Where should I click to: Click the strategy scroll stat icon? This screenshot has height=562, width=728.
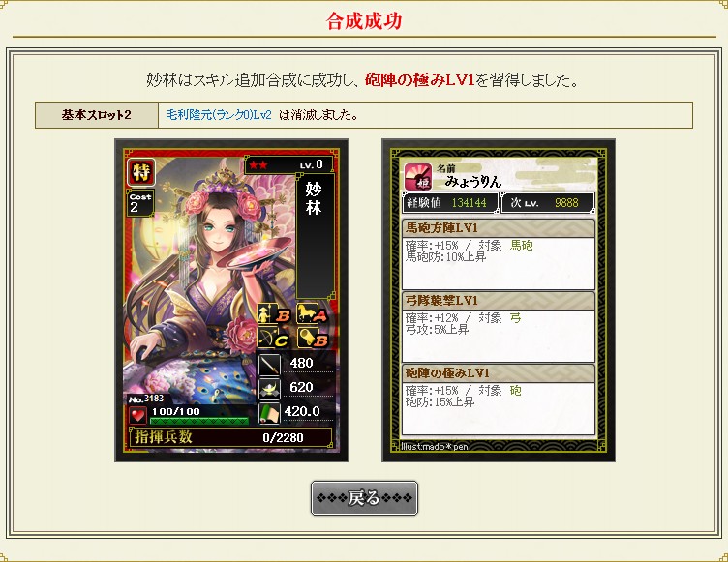(x=269, y=413)
